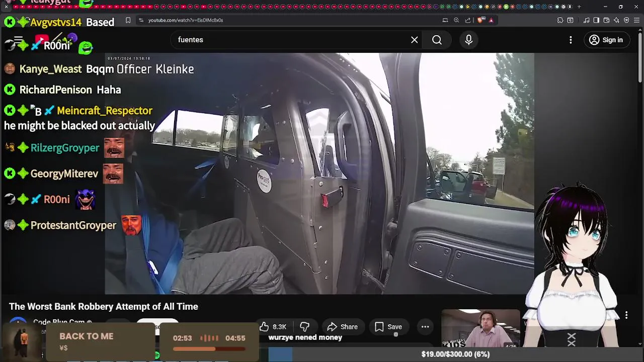Click chat username GeorgyMiterev
644x362 pixels.
64,174
